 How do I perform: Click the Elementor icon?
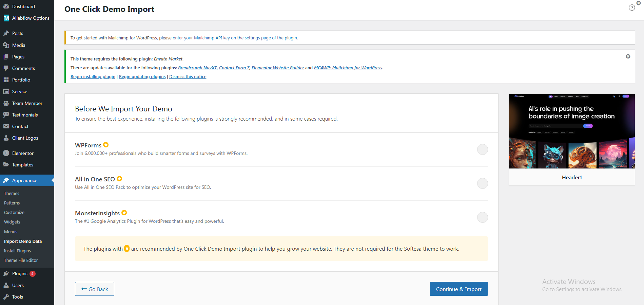click(x=6, y=153)
